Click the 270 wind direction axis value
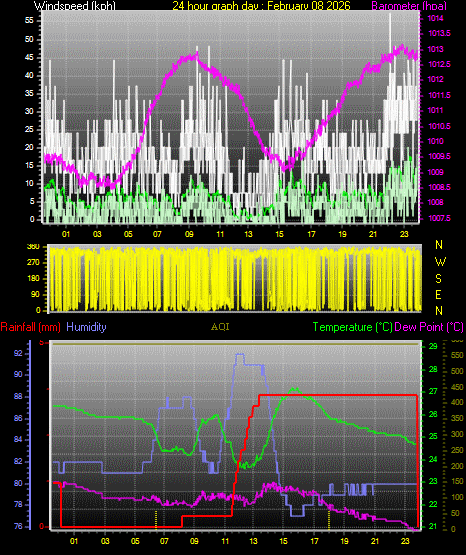The width and height of the screenshot is (466, 555). (33, 263)
